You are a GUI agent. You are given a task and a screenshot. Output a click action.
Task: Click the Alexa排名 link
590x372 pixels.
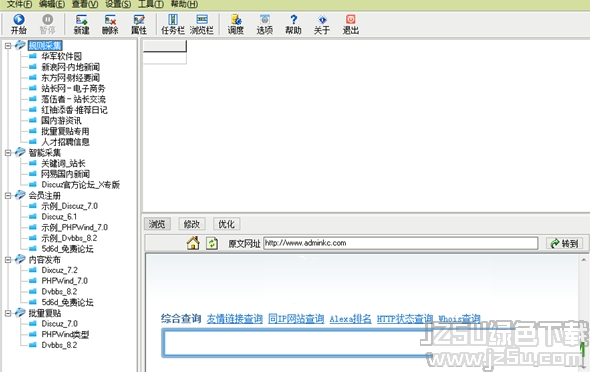(350, 319)
